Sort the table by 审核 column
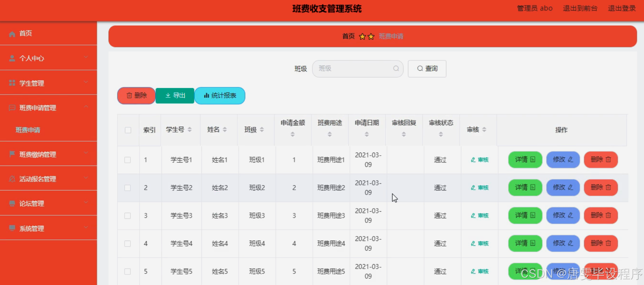The width and height of the screenshot is (644, 285). click(x=484, y=130)
